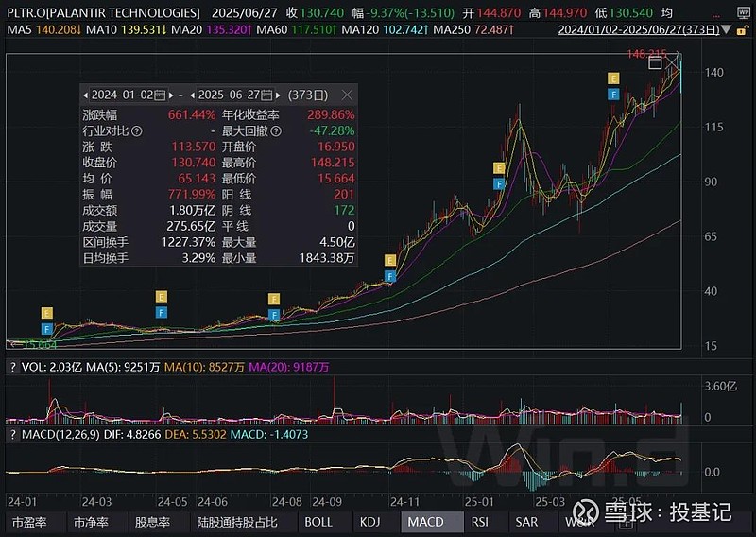Click the 2024/01/02-2025/06/27(373日) date range link
The image size is (756, 537).
tap(639, 30)
